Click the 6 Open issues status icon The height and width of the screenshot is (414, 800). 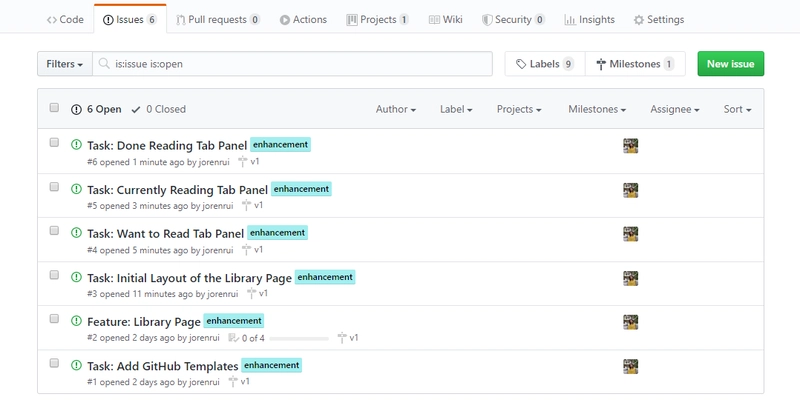(77, 109)
